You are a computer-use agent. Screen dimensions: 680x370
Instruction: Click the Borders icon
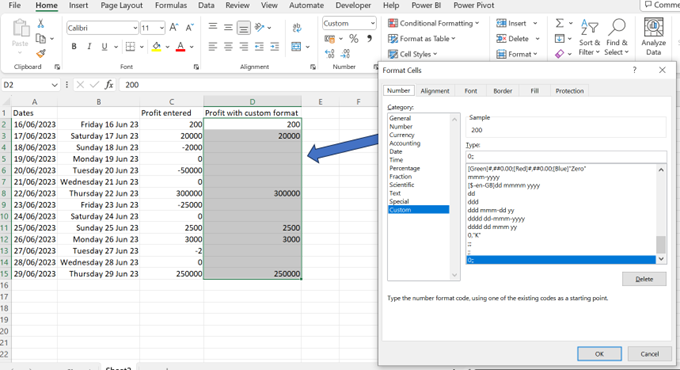coord(130,46)
